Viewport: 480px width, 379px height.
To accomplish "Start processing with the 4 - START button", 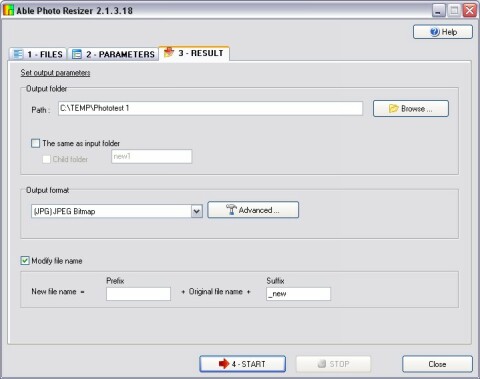I will click(242, 364).
